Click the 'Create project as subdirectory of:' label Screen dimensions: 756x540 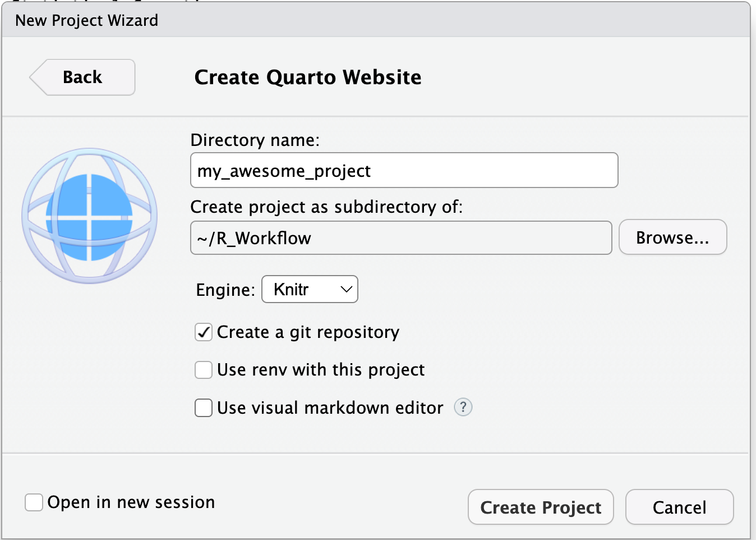click(326, 207)
